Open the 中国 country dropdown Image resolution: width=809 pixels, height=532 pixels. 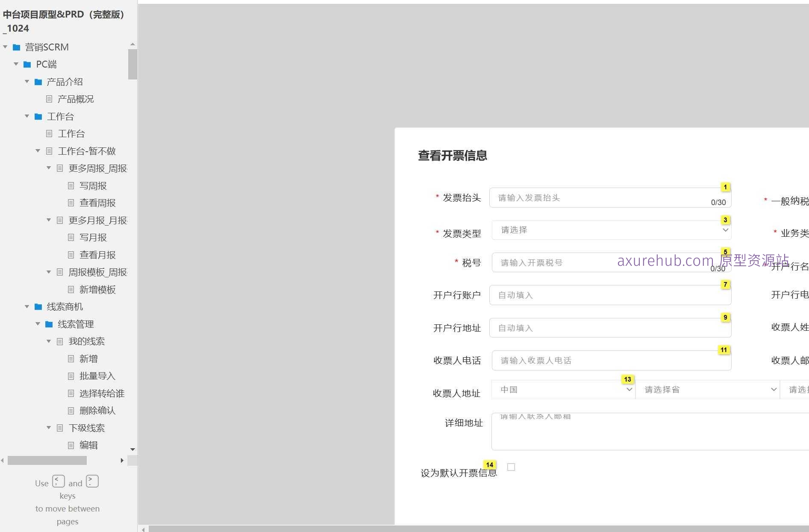pyautogui.click(x=563, y=389)
